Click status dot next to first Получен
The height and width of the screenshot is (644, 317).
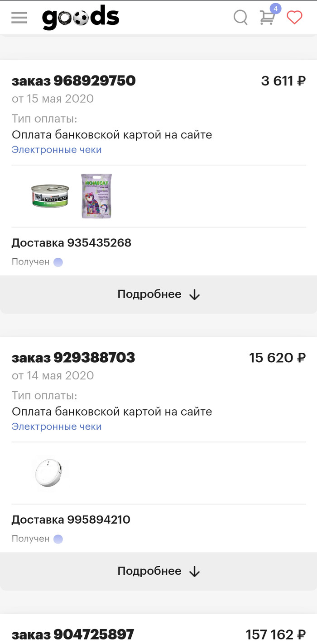point(58,262)
